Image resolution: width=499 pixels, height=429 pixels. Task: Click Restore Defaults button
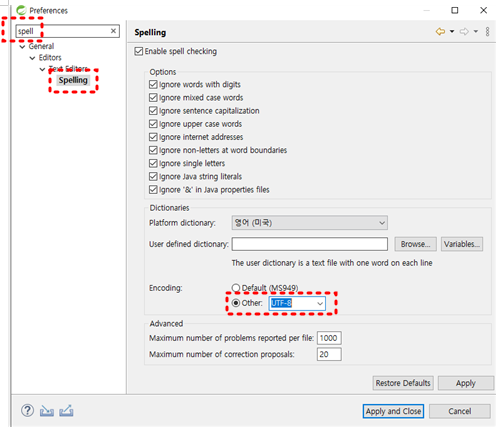tap(403, 383)
